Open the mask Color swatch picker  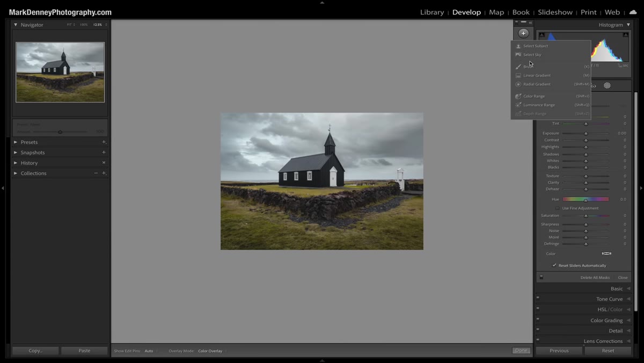pyautogui.click(x=606, y=253)
